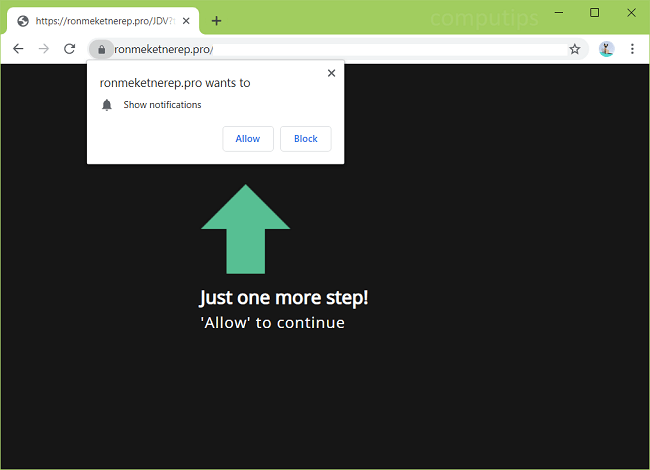Click the lock site info icon
The image size is (650, 470).
pos(101,49)
